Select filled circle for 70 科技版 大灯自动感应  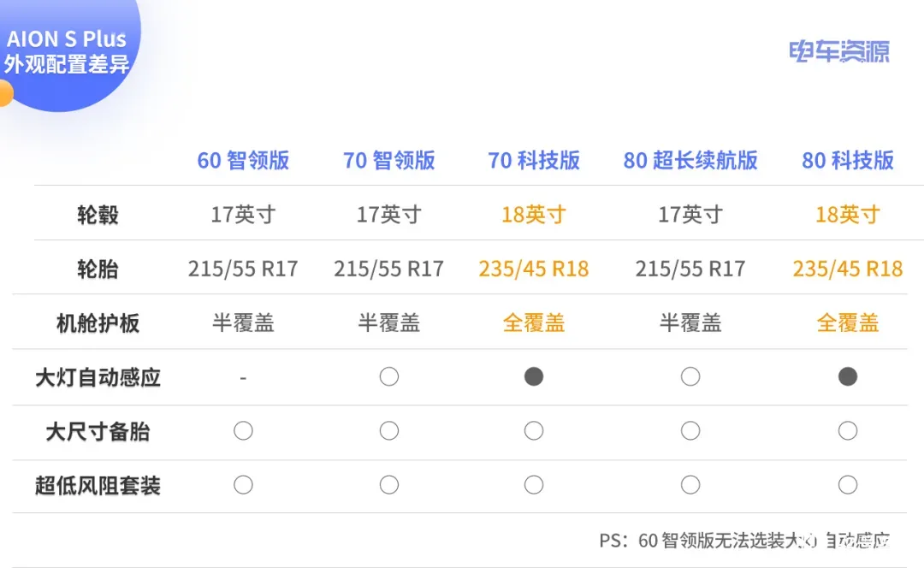534,376
